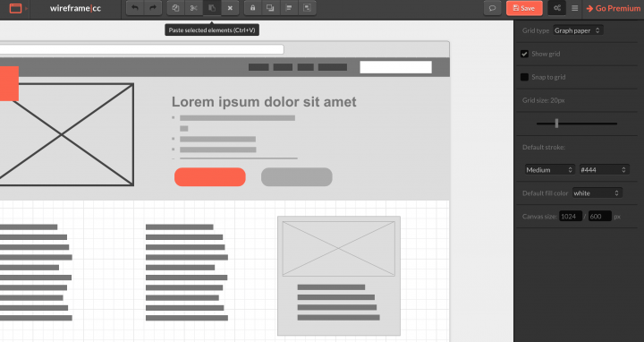Follow the Go Premium link
Image resolution: width=644 pixels, height=342 pixels.
[x=614, y=8]
